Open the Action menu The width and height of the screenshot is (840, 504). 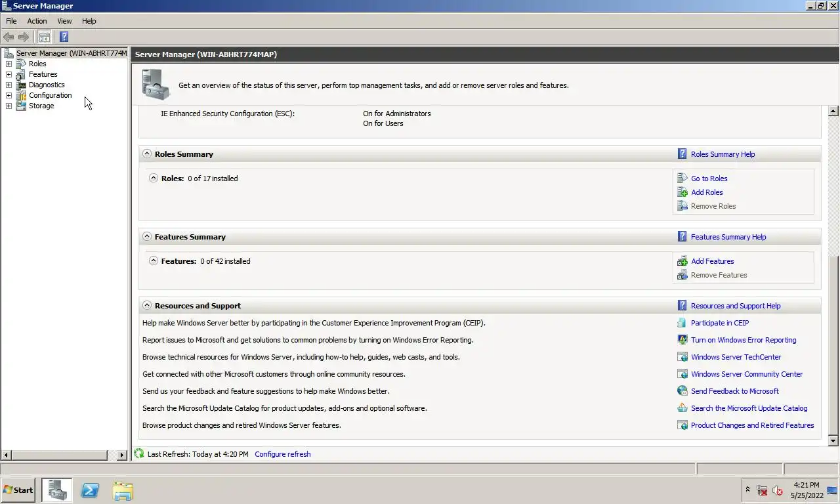click(x=37, y=21)
